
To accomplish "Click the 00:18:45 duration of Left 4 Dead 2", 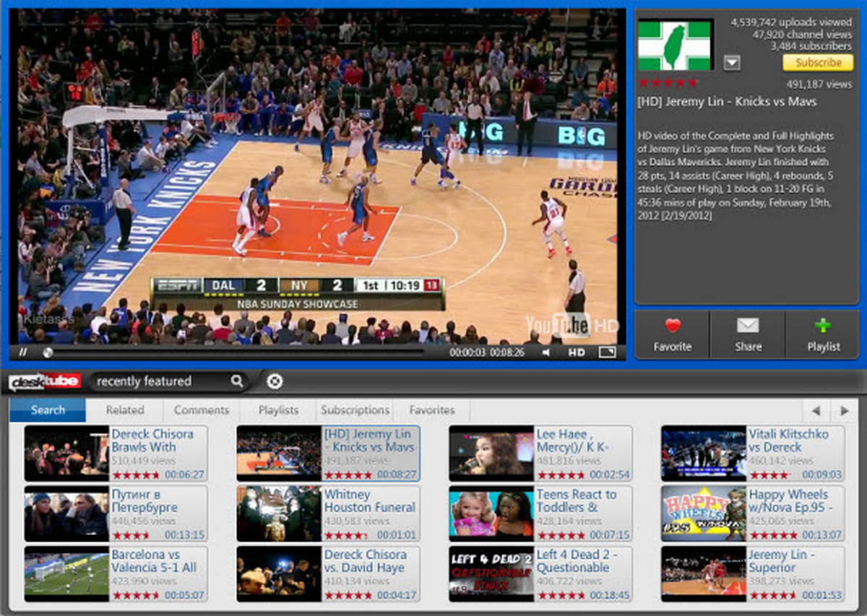I will [609, 596].
